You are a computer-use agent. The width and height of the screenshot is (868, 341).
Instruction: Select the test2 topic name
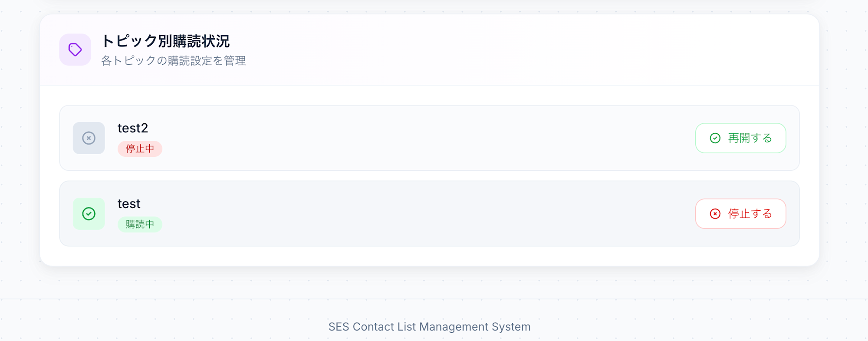tap(133, 128)
